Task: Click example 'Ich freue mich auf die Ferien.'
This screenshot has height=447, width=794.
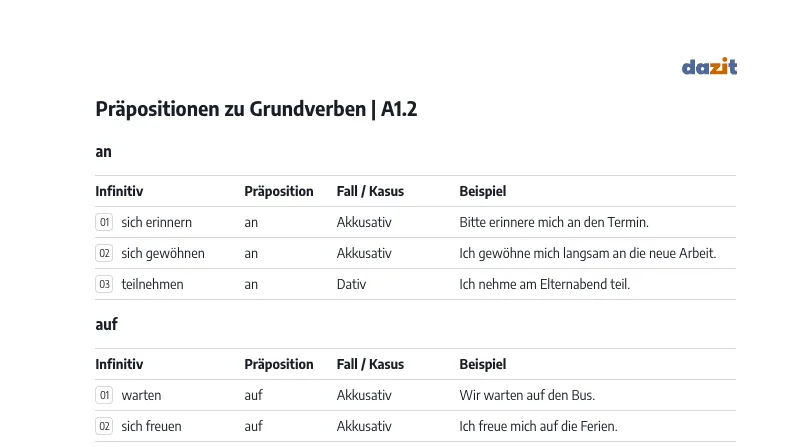Action: tap(538, 426)
